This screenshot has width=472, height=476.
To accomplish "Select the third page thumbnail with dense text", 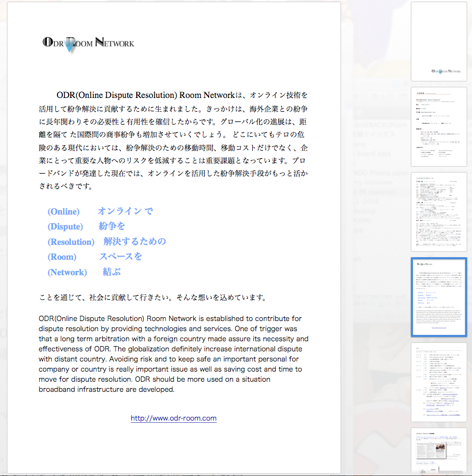I will coord(438,212).
